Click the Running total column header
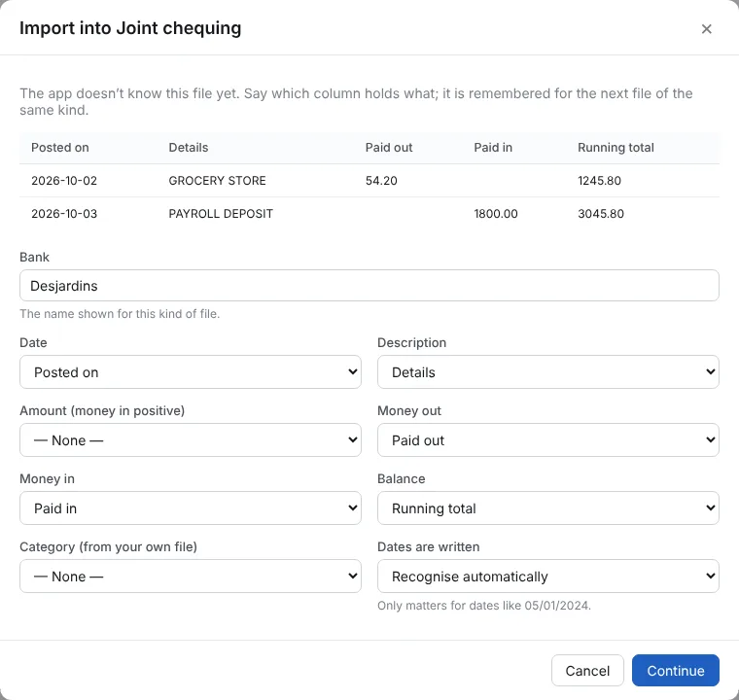Screen dimensions: 739x700 (x=616, y=148)
